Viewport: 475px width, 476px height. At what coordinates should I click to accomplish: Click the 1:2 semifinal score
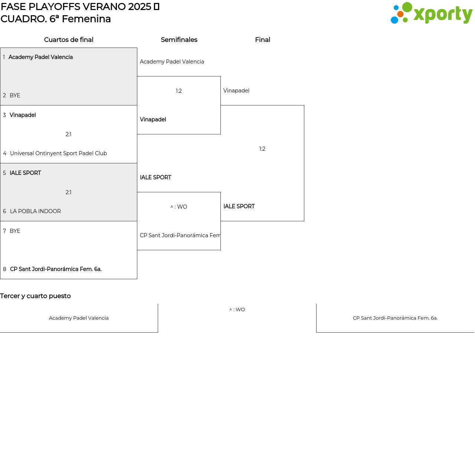click(179, 91)
